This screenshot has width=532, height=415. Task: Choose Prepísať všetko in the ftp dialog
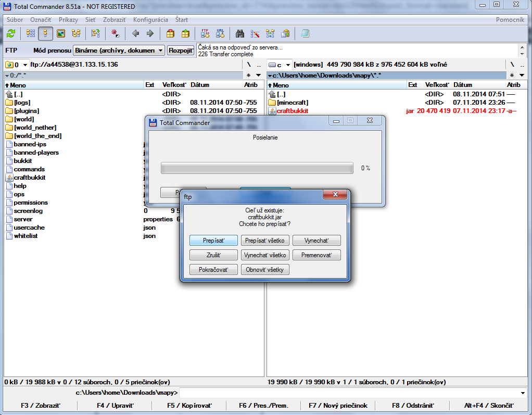point(265,241)
